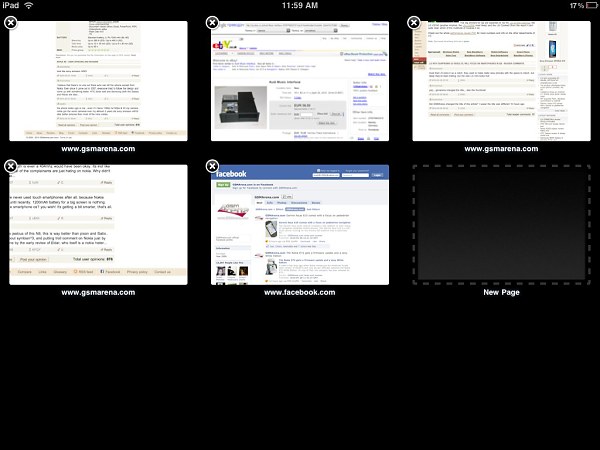The height and width of the screenshot is (450, 600).
Task: Tap the 11:59 AM clock
Action: pyautogui.click(x=300, y=6)
